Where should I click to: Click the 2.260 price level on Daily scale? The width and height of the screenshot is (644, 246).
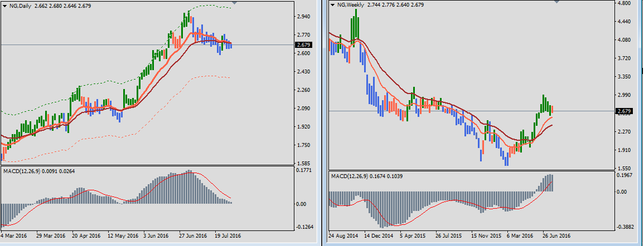point(304,90)
